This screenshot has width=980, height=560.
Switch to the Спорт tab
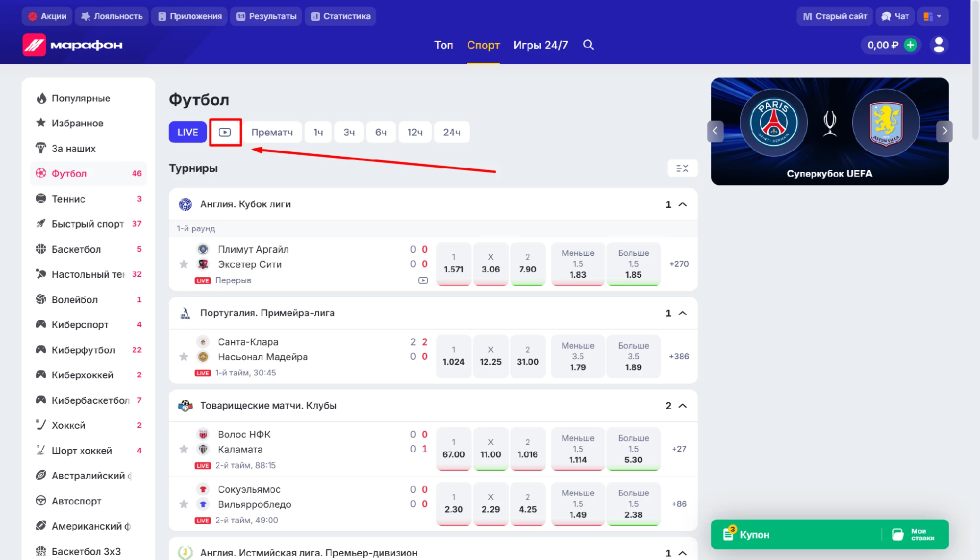[483, 45]
